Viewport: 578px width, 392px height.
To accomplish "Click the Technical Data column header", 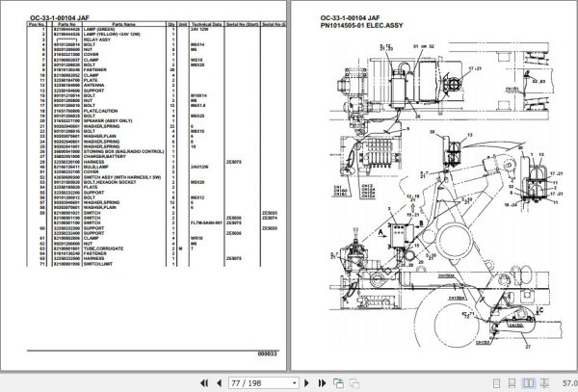I will [x=206, y=24].
